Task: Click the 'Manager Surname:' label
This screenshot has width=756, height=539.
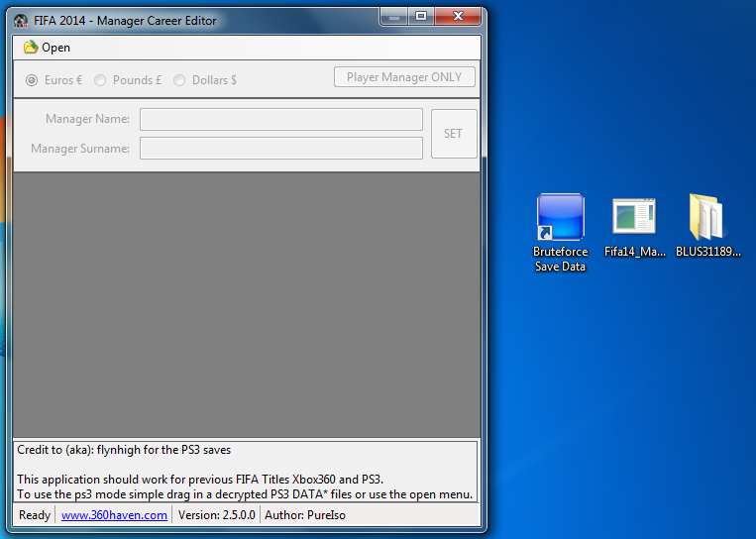Action: click(x=80, y=149)
